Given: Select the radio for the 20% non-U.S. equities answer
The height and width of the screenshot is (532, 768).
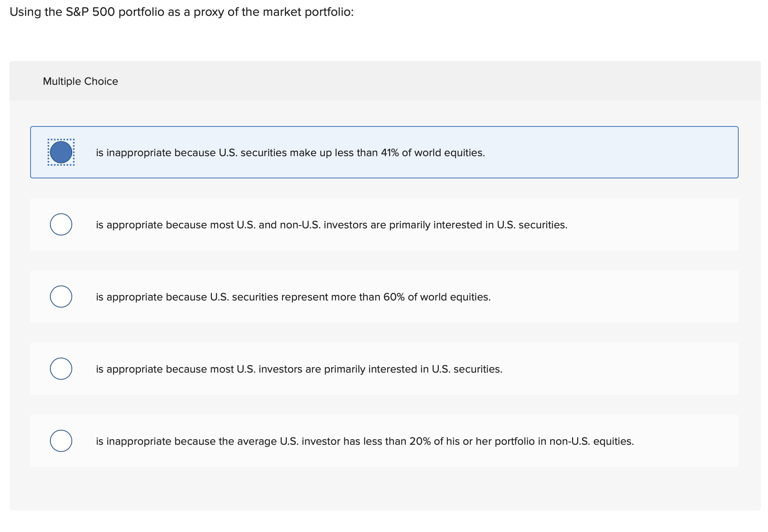Looking at the screenshot, I should (61, 440).
